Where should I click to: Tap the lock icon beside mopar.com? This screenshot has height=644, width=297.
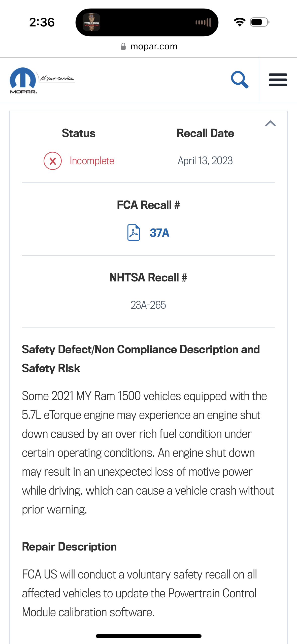[123, 46]
